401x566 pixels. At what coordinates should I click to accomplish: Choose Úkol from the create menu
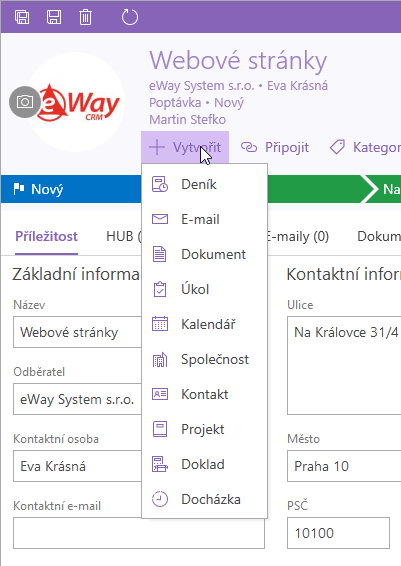204,289
